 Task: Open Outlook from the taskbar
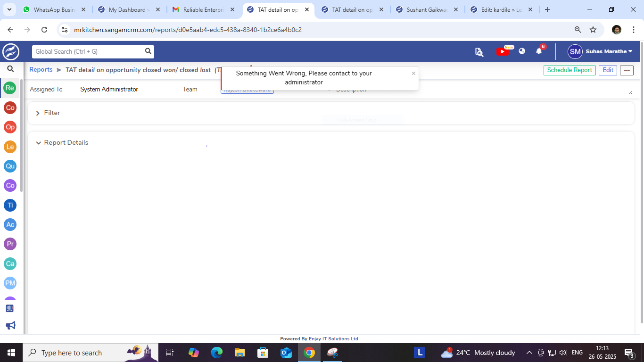point(286,353)
